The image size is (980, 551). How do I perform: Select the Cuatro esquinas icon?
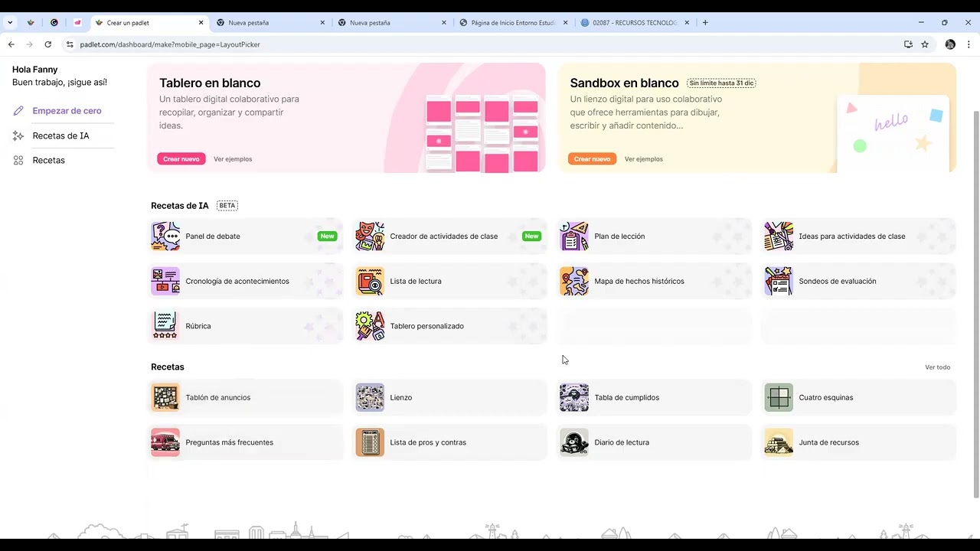(x=779, y=397)
